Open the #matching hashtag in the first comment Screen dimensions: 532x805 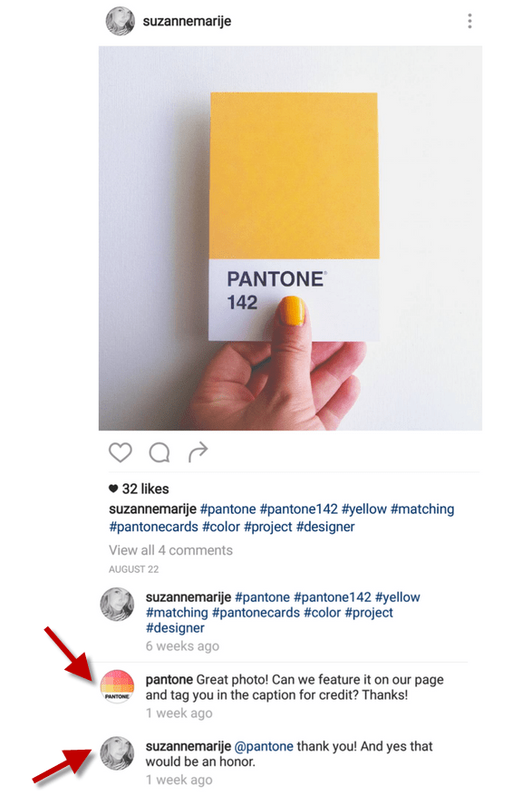click(x=177, y=613)
